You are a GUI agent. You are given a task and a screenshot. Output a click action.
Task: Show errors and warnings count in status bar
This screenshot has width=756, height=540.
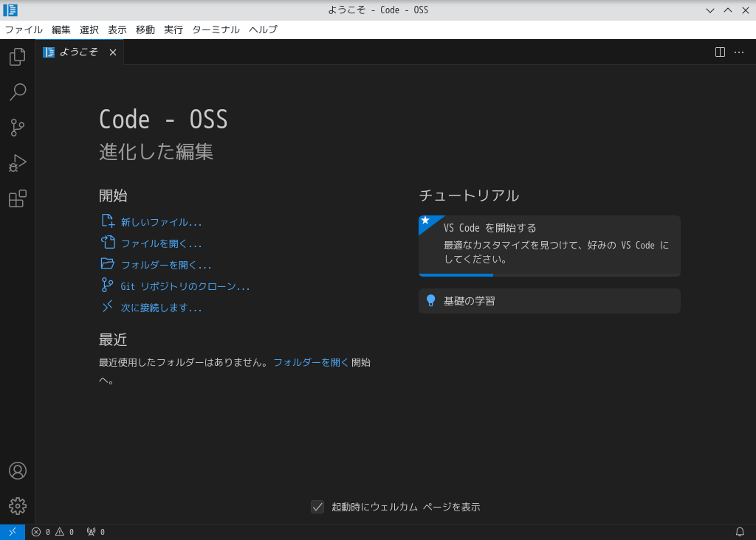(x=53, y=532)
